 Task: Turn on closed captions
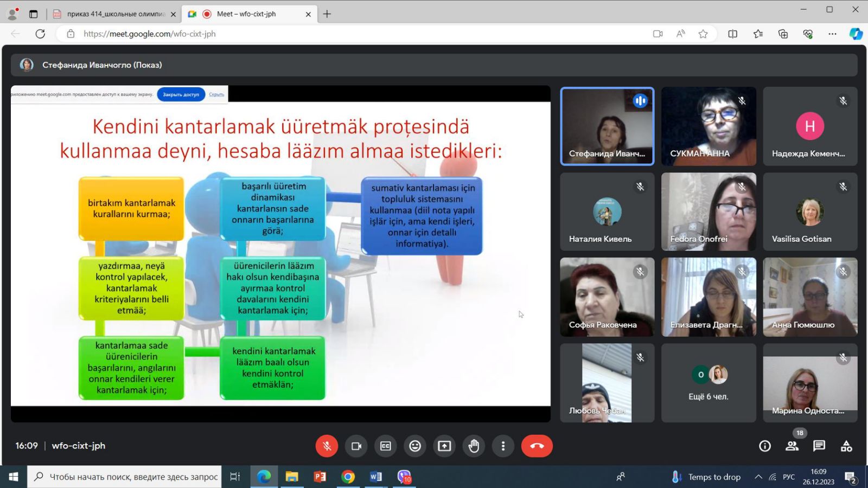tap(386, 446)
